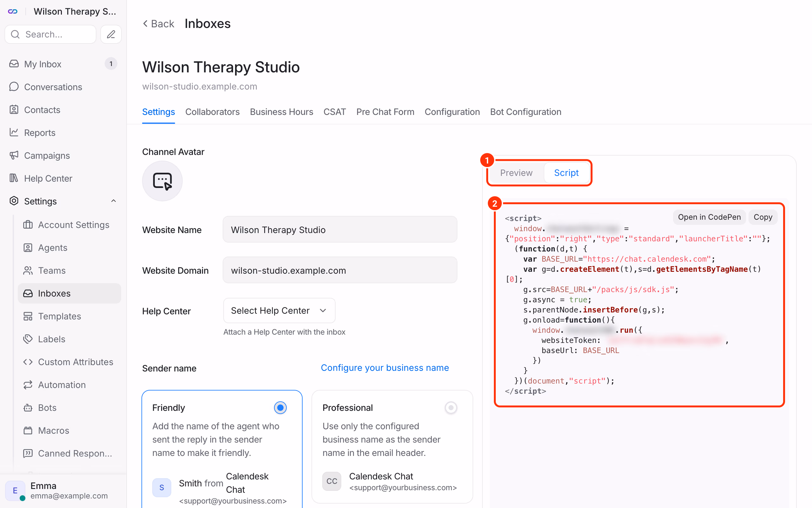Click the channel avatar image
This screenshot has width=812, height=508.
162,181
